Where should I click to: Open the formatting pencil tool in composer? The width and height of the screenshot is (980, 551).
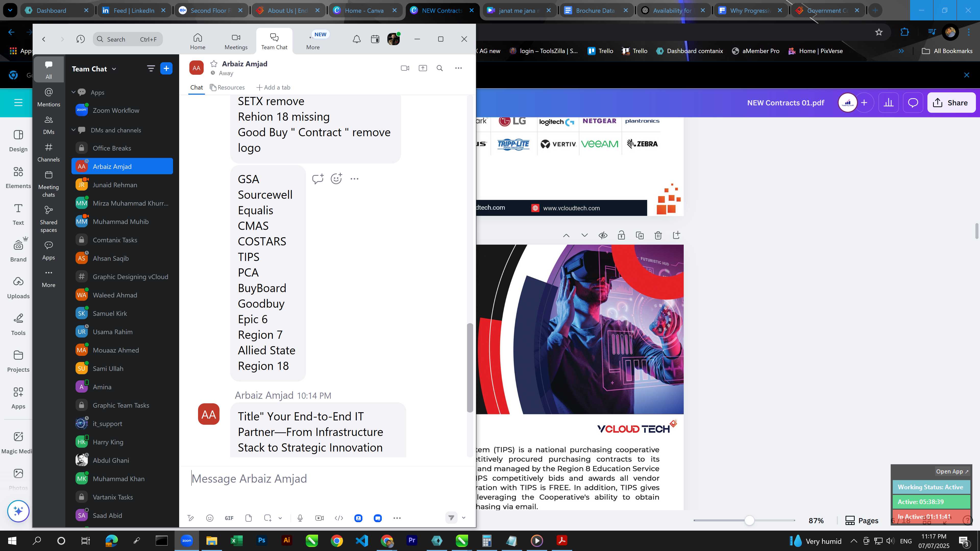191,518
